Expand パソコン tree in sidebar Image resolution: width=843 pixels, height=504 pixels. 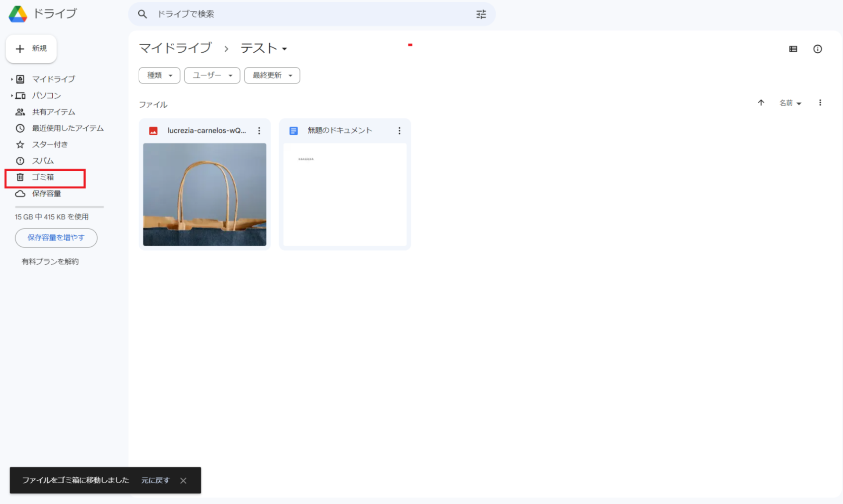pyautogui.click(x=12, y=96)
